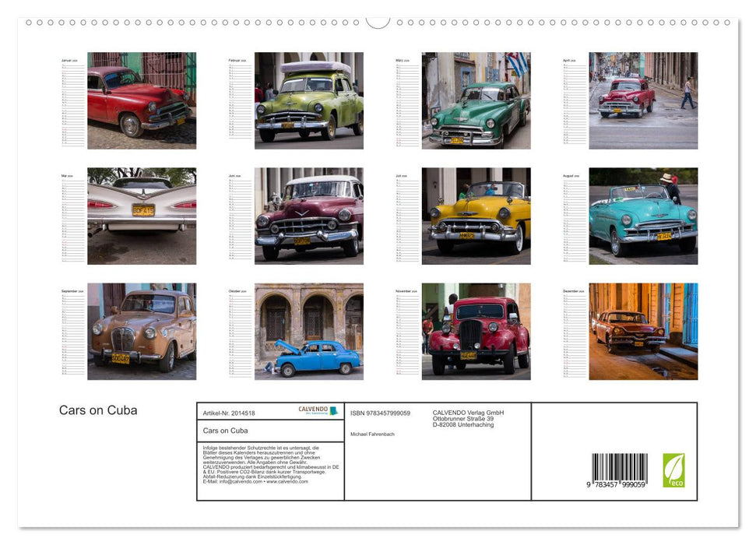Expand the Januar date list column
The image size is (756, 545).
click(x=70, y=105)
